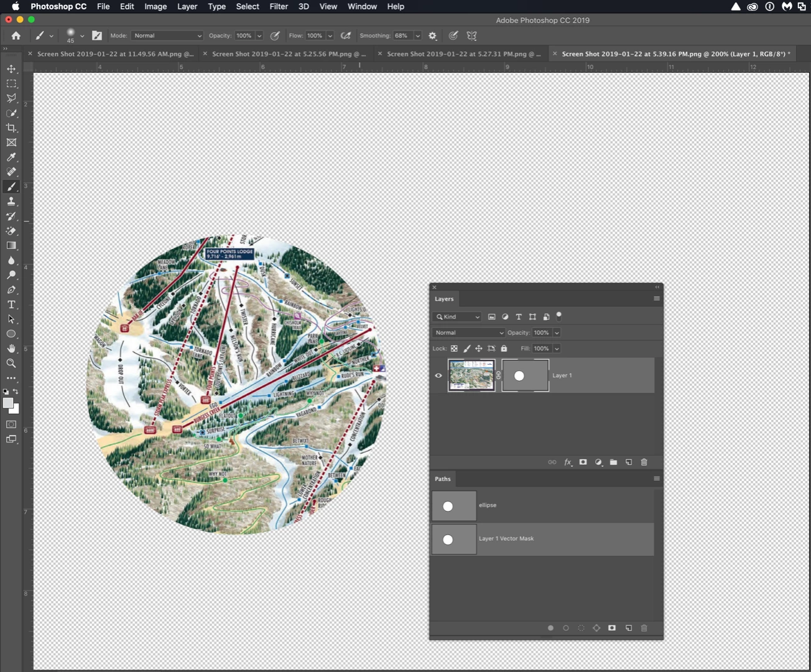Image resolution: width=811 pixels, height=672 pixels.
Task: Open the Filter menu
Action: point(279,6)
